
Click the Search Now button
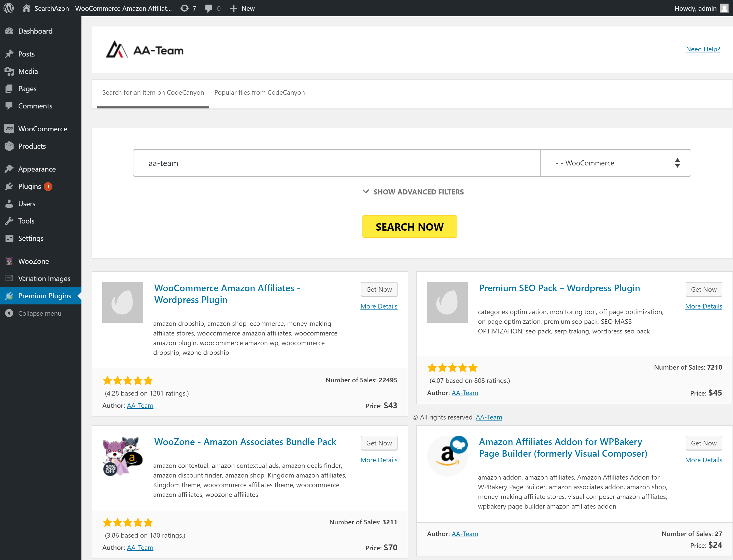409,227
